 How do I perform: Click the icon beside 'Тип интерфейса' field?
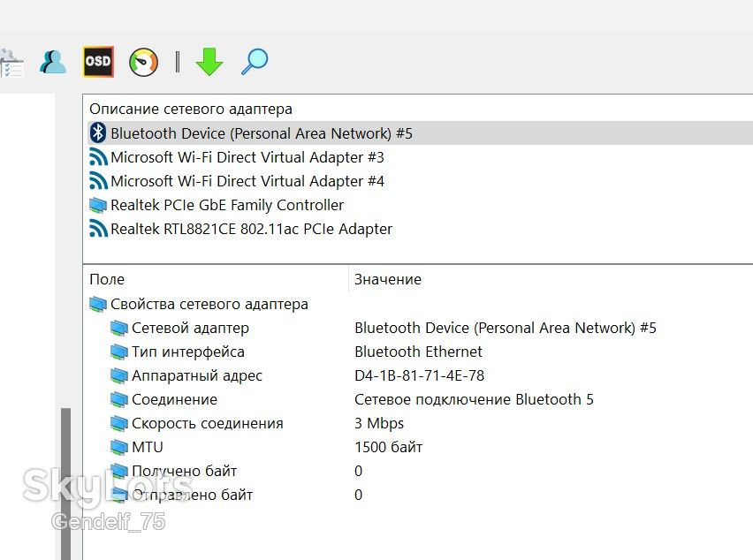pos(119,352)
